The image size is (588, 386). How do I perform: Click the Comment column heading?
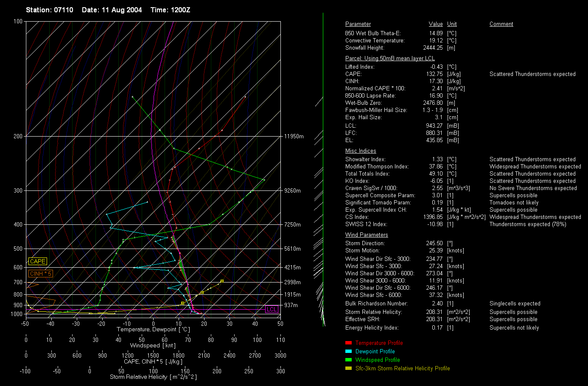pyautogui.click(x=501, y=24)
